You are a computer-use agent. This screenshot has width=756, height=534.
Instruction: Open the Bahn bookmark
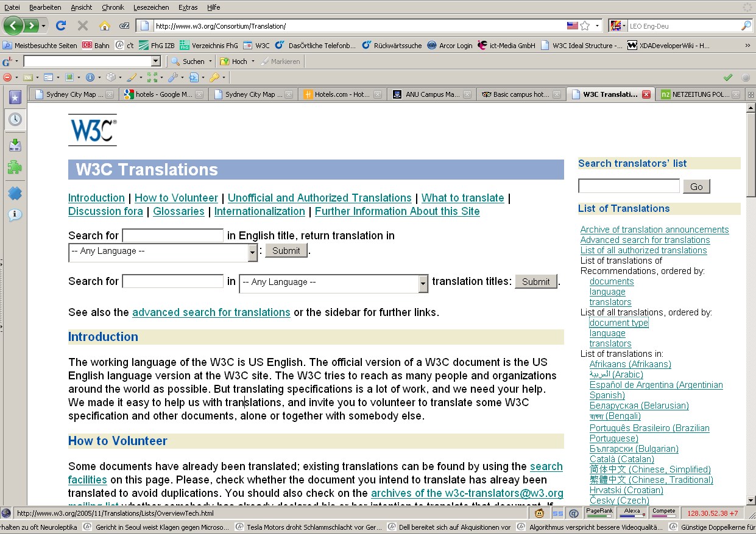(96, 45)
